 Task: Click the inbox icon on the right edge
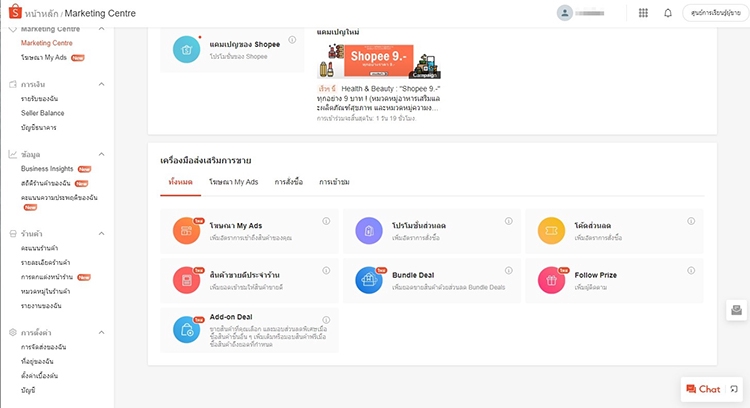pos(737,310)
